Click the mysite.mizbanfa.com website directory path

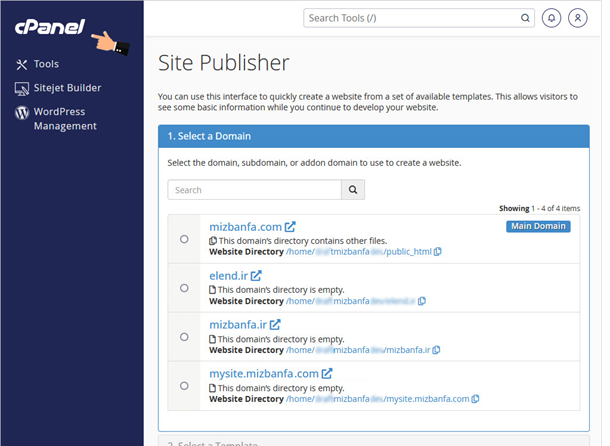pyautogui.click(x=377, y=399)
